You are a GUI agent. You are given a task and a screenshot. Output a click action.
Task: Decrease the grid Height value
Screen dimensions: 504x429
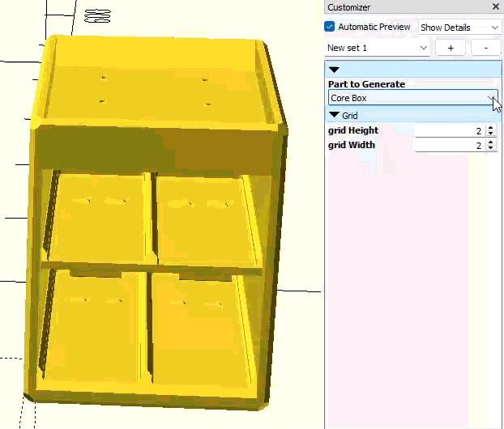(x=490, y=134)
